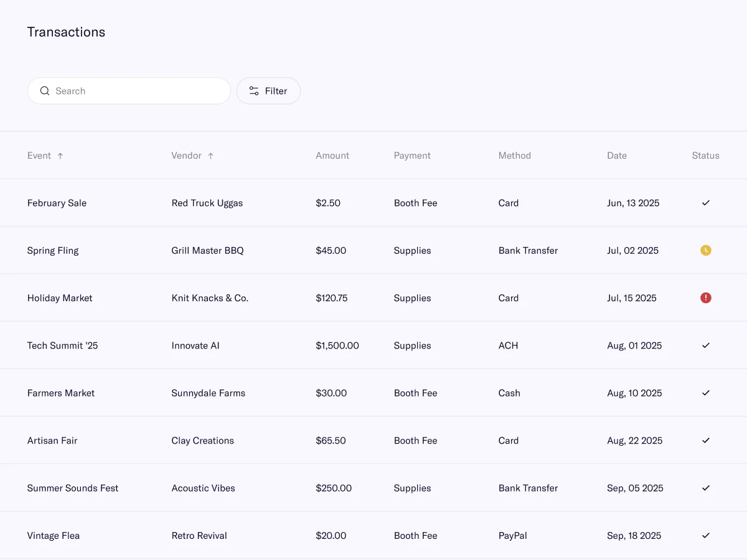747x560 pixels.
Task: Click the Sep, 05 2025 date
Action: coord(635,488)
